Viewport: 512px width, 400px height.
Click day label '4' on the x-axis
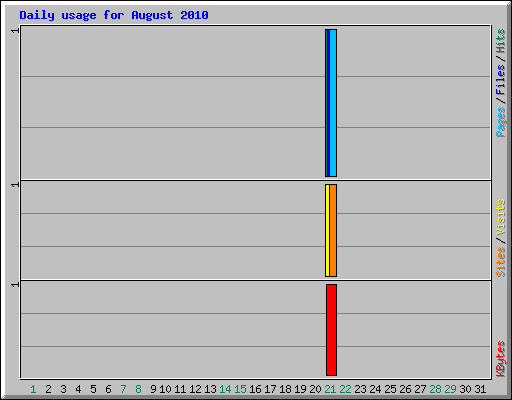click(x=78, y=389)
